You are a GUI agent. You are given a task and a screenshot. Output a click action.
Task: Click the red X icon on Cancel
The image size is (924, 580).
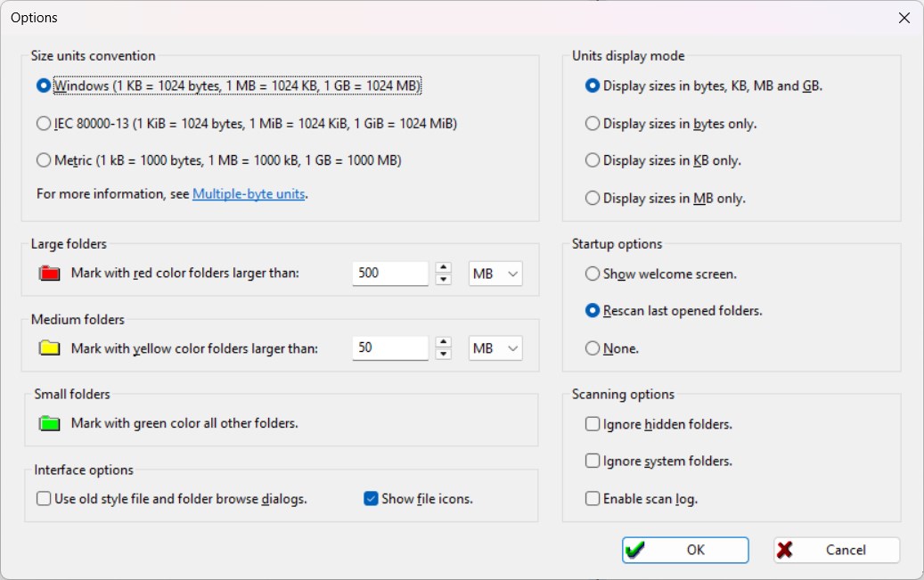[x=784, y=551]
